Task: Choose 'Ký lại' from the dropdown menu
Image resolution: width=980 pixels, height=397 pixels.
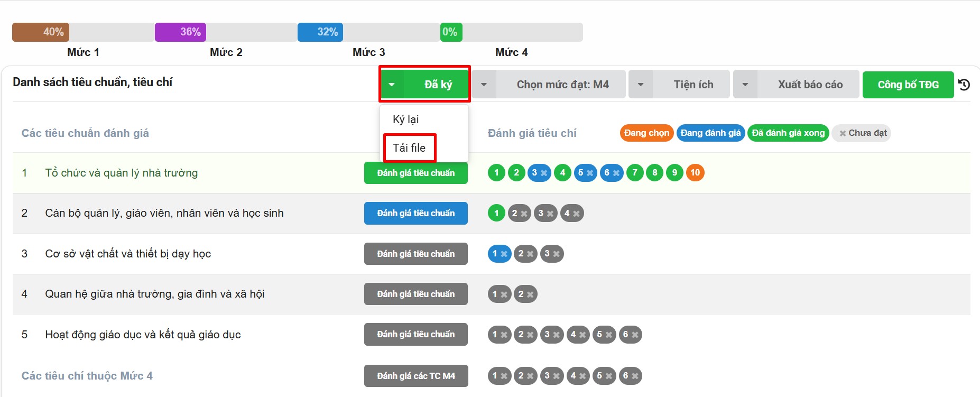Action: (406, 119)
